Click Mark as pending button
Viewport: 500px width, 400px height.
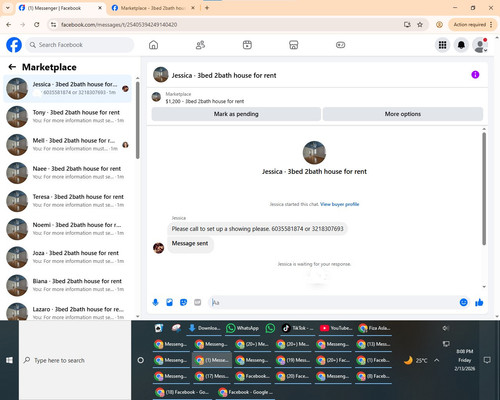click(x=236, y=114)
